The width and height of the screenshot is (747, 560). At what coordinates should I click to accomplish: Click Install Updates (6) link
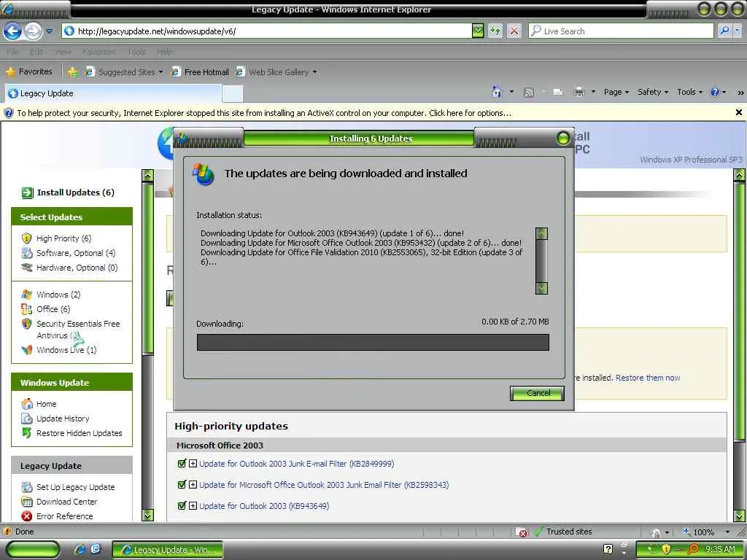[x=75, y=192]
